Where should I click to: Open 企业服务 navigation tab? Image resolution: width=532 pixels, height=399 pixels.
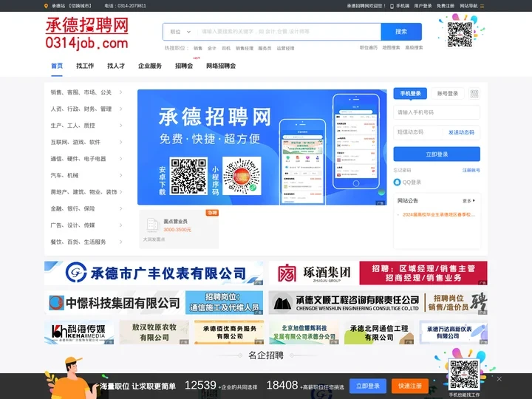click(x=150, y=66)
